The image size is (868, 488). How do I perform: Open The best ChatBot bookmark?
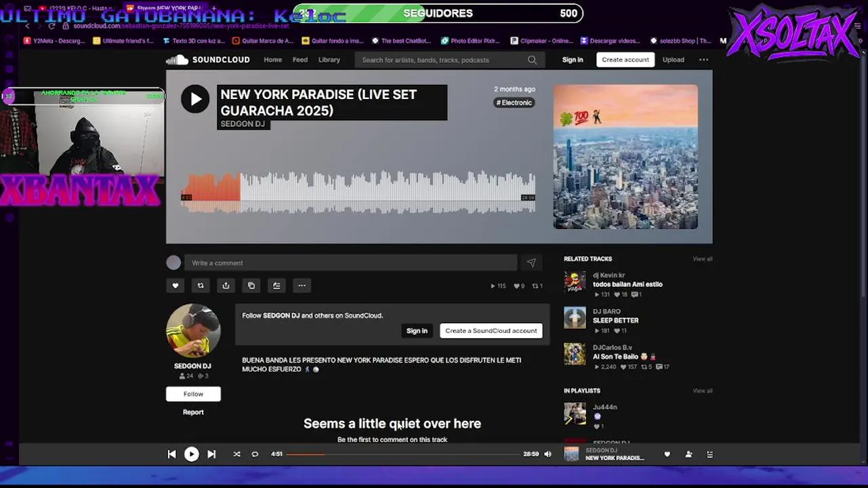402,41
